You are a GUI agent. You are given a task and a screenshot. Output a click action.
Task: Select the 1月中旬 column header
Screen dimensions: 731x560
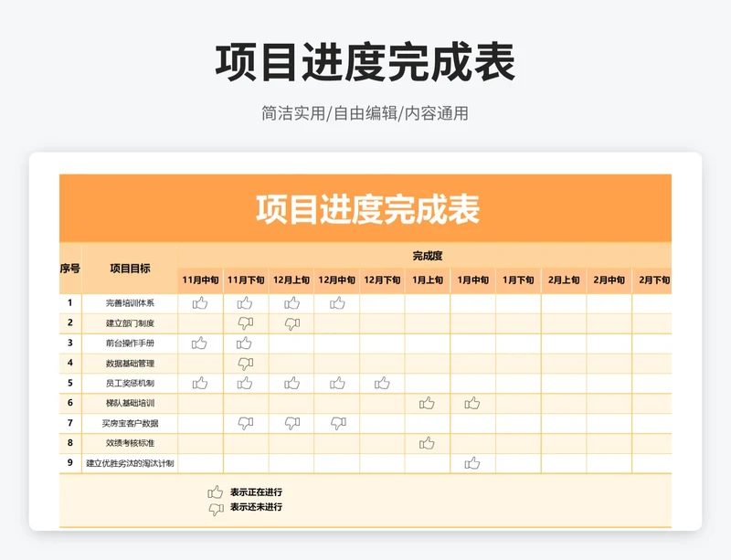[x=473, y=280]
